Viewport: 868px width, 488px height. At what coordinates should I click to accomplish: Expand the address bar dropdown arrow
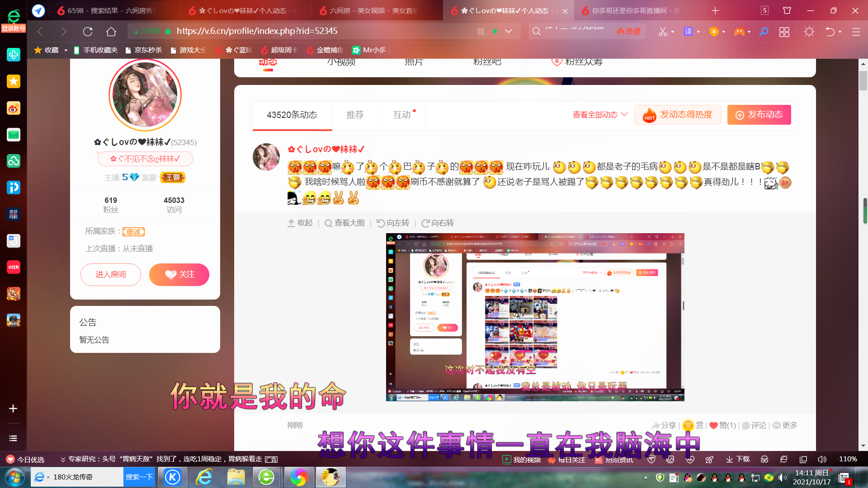pyautogui.click(x=509, y=31)
